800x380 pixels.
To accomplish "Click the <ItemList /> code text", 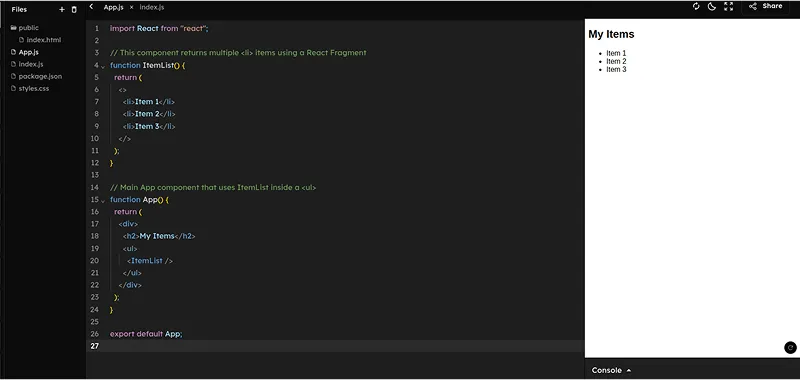I will pos(150,261).
